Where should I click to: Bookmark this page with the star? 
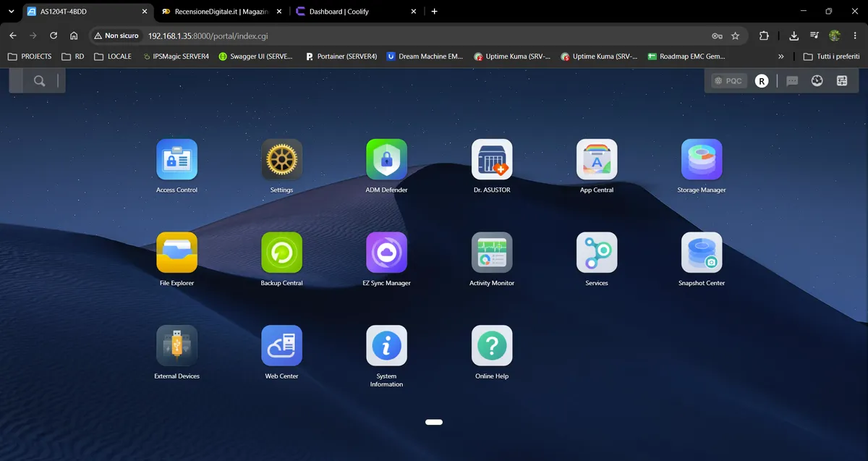[735, 35]
